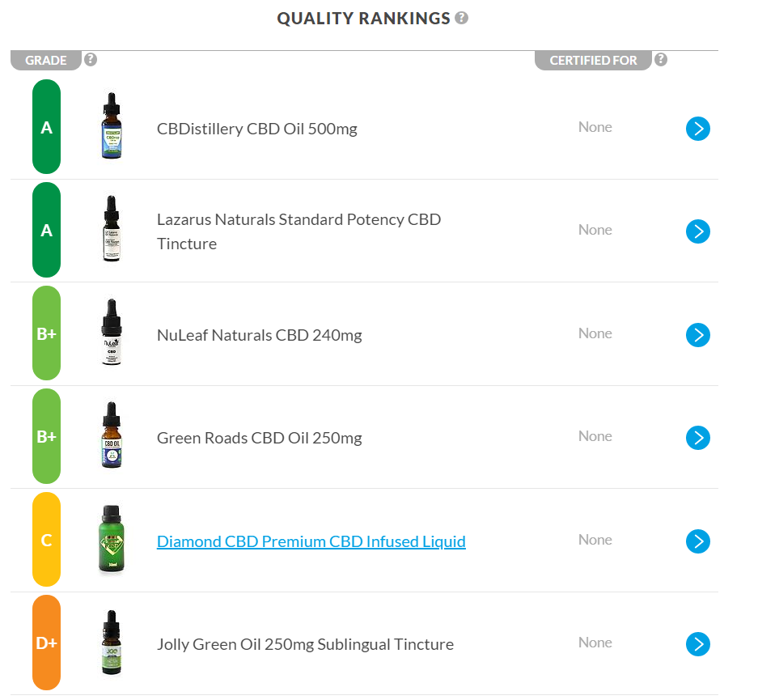
Task: Click 'None' certification in Green Roads row
Action: click(x=595, y=436)
